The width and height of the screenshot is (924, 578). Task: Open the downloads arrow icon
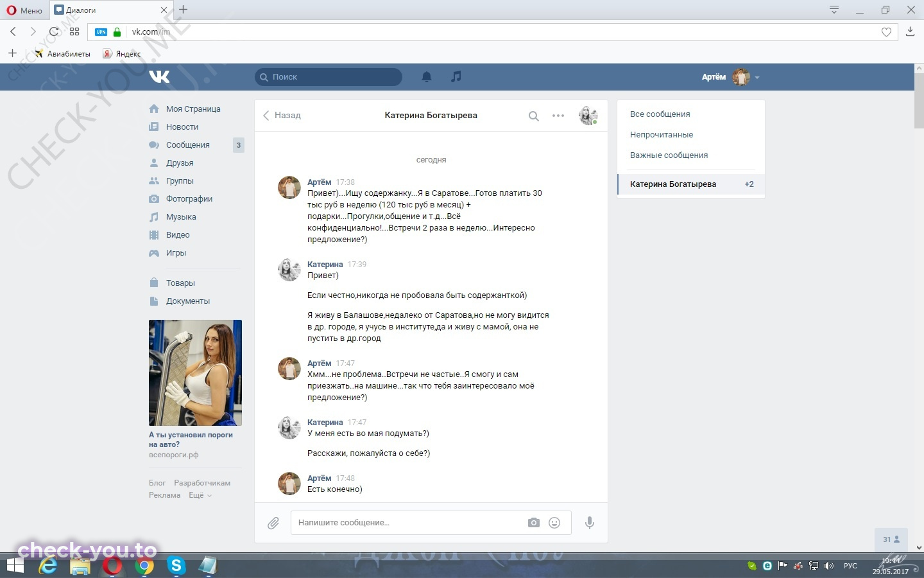[x=910, y=31]
